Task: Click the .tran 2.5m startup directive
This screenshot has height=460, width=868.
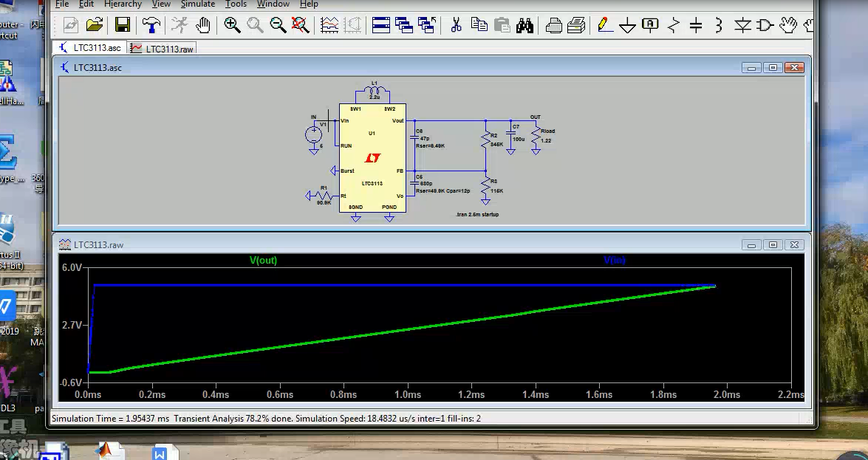Action: (477, 214)
